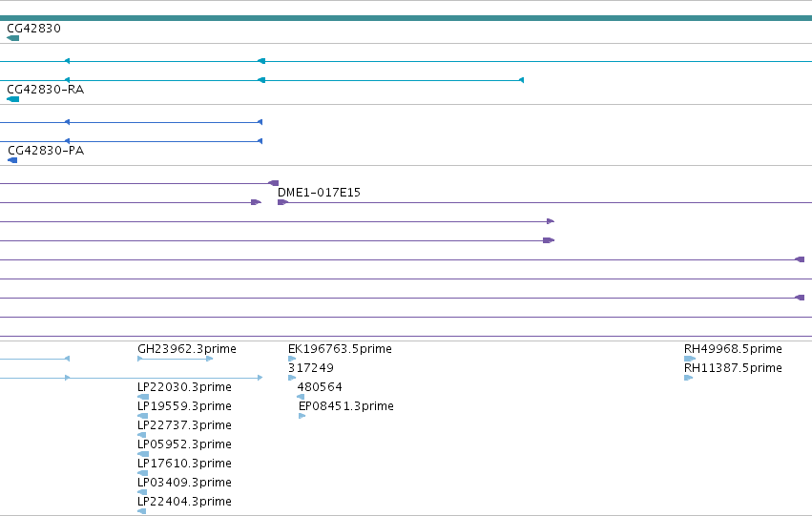Click the arrow glyph under EK196763.5prime
The width and height of the screenshot is (812, 516).
tap(292, 359)
